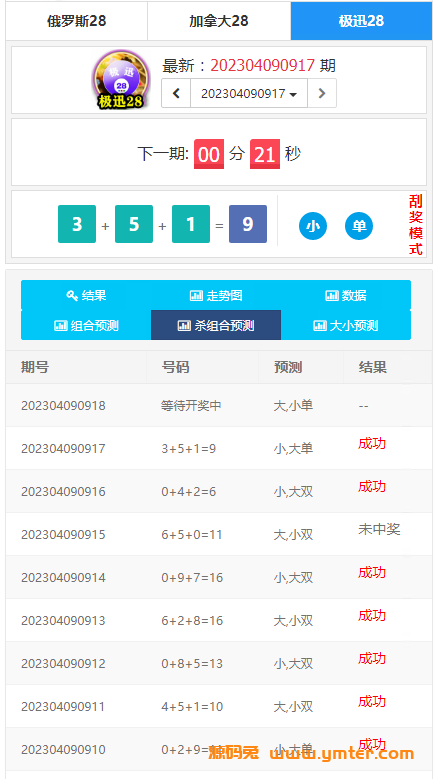This screenshot has height=779, width=434.
Task: Click the total sum 9 tile
Action: pos(248,224)
